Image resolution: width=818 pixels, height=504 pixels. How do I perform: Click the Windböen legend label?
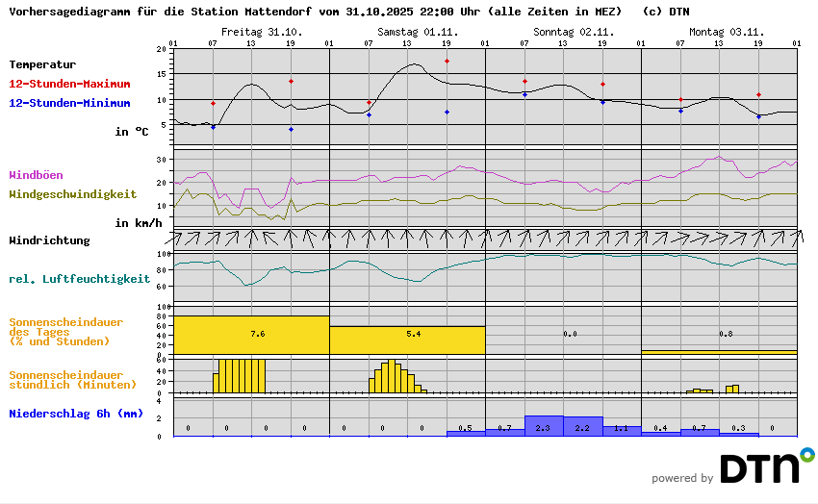(x=36, y=175)
